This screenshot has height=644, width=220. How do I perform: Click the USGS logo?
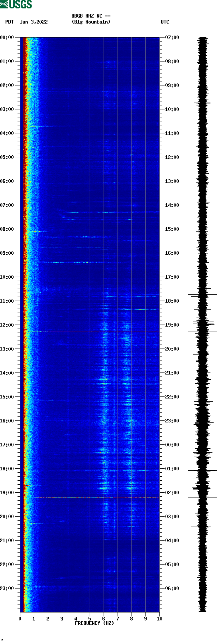point(16,4)
